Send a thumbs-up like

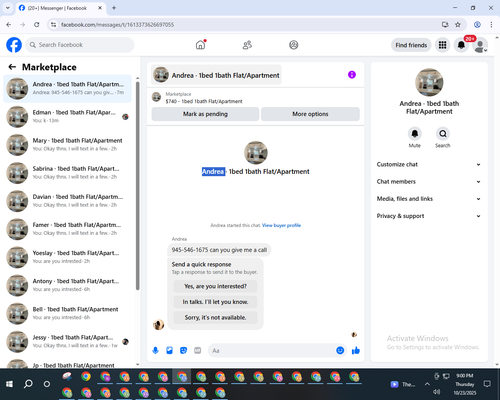pyautogui.click(x=356, y=350)
